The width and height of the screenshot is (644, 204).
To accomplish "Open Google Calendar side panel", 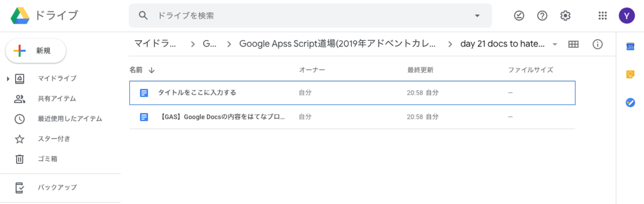I will point(631,47).
